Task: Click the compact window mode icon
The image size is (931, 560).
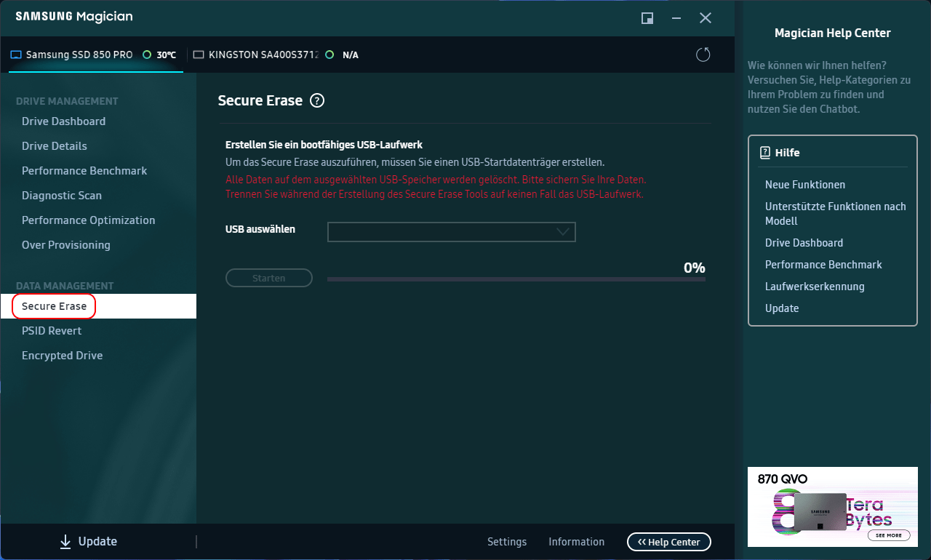Action: coord(647,18)
